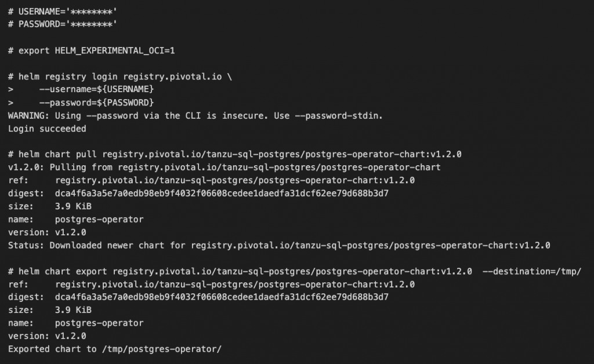The width and height of the screenshot is (594, 364).
Task: Click the final 'version: v1.2.0' line
Action: click(47, 336)
